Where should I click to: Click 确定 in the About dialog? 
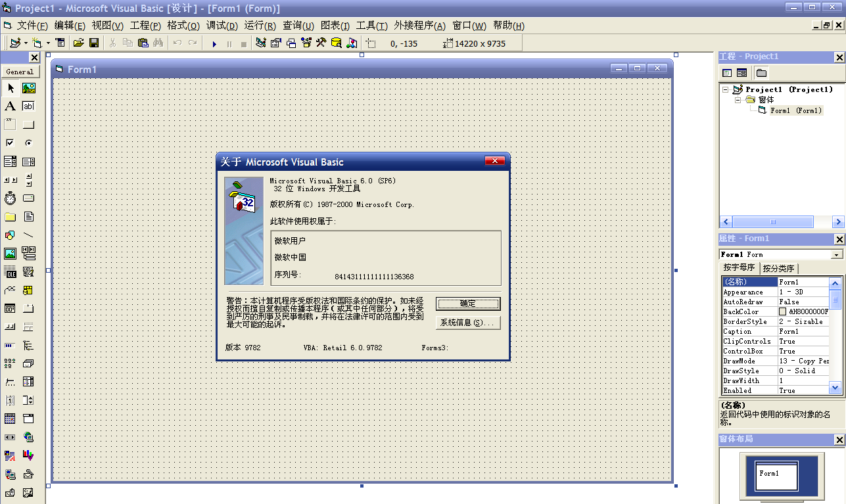[x=468, y=304]
